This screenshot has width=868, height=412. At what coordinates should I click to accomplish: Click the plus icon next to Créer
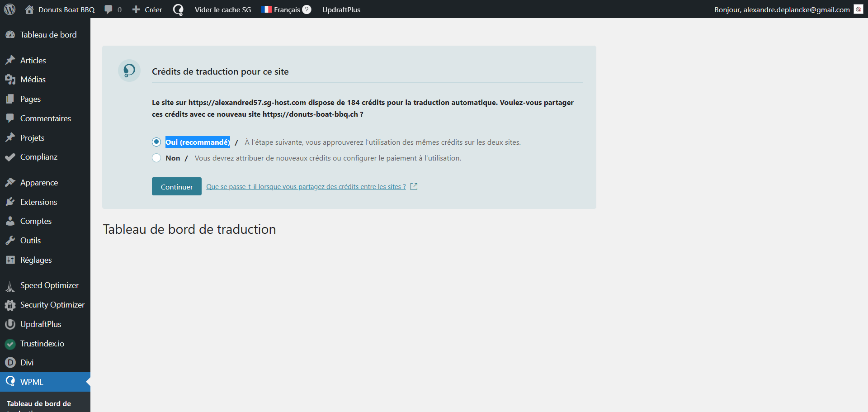coord(136,9)
